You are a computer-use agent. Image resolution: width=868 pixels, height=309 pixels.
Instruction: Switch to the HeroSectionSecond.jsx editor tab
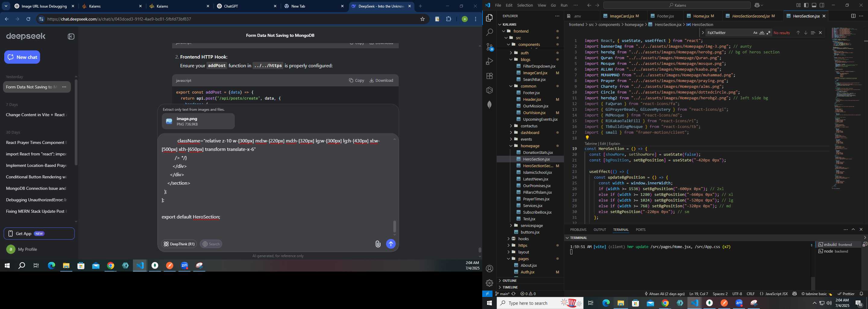coord(753,16)
